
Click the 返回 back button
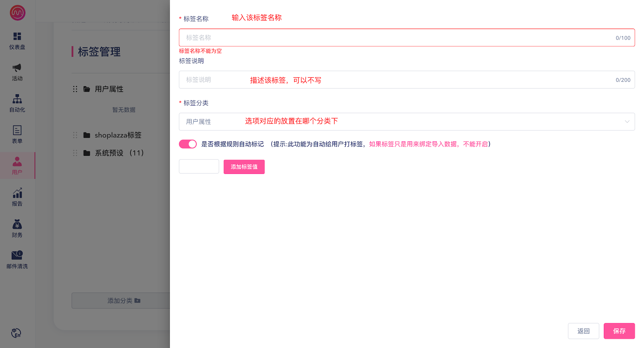point(583,331)
